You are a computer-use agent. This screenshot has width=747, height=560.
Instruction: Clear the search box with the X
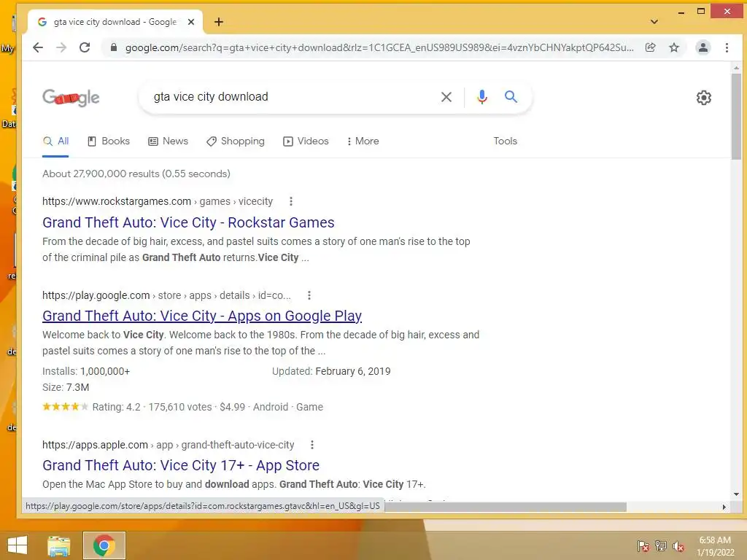446,97
